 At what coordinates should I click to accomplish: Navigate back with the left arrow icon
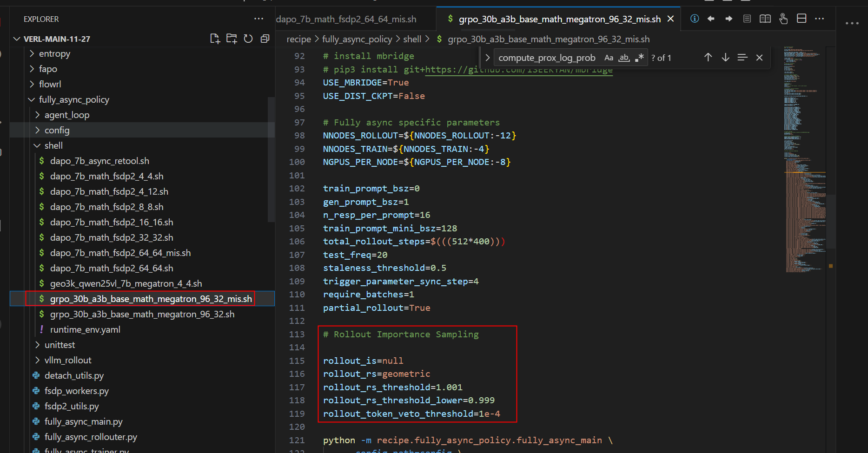pos(711,19)
